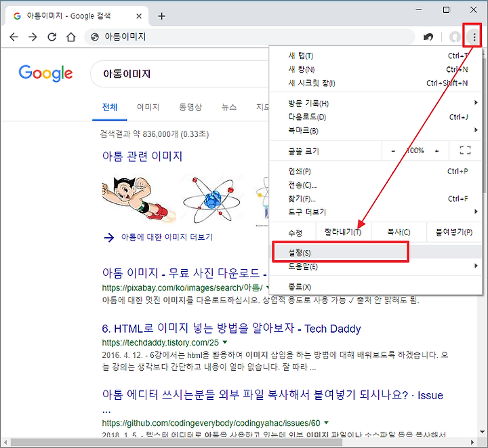Open 아톰에 대한 이미지 더보기 link
The height and width of the screenshot is (448, 488).
tap(167, 237)
